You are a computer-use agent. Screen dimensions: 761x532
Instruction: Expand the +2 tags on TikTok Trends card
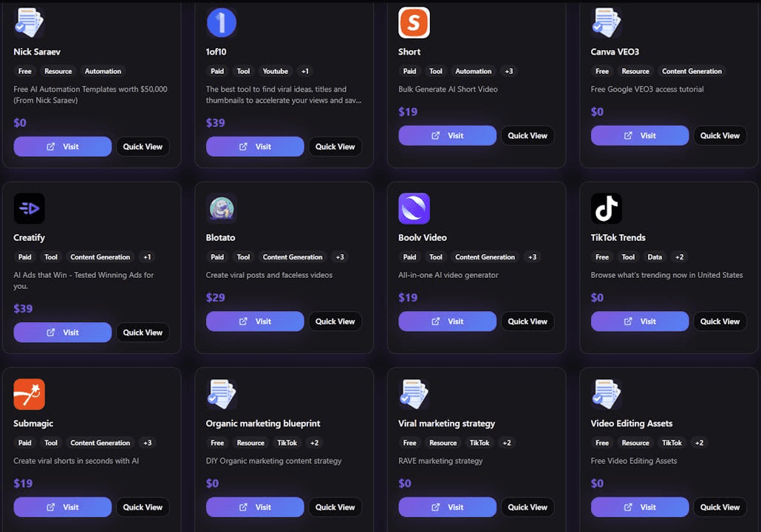click(680, 257)
